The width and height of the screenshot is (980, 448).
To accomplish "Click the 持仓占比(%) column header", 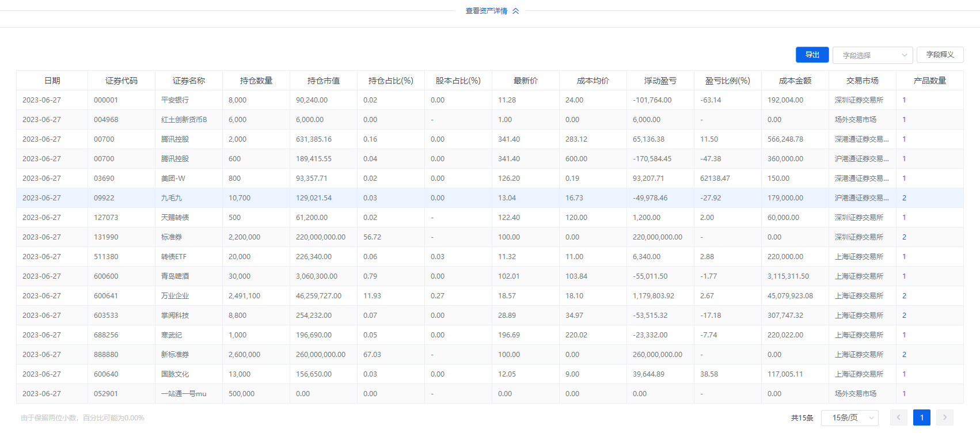I will tap(390, 81).
